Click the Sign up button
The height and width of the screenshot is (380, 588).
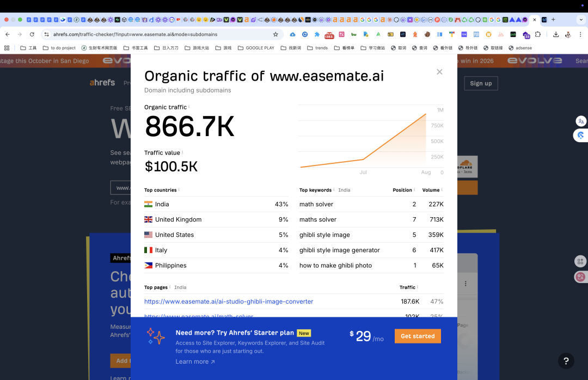(481, 83)
